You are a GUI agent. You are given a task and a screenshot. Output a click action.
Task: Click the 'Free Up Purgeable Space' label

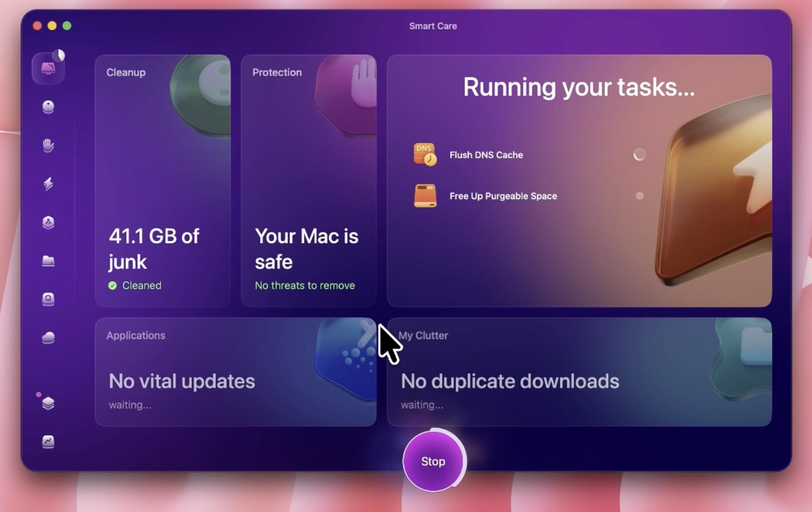point(503,196)
